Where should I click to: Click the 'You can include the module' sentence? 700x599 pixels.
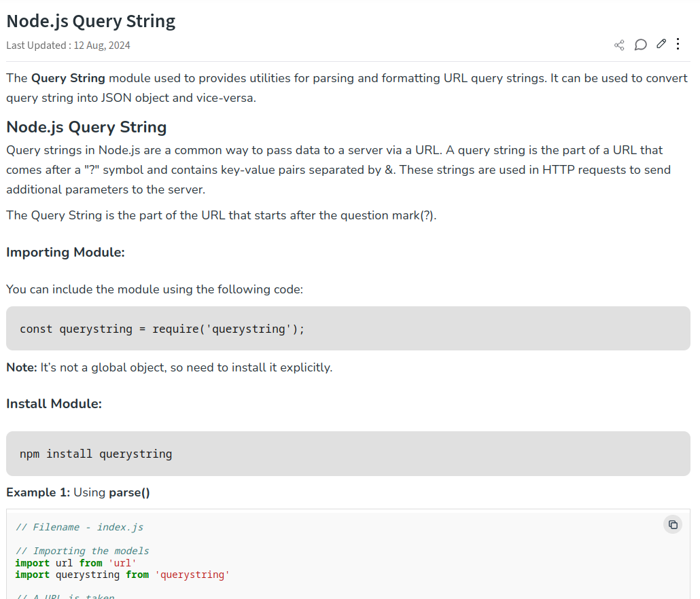tap(154, 289)
